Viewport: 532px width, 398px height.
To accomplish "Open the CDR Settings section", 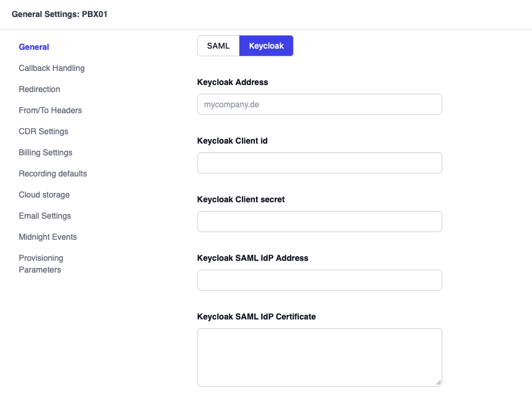I will (43, 131).
